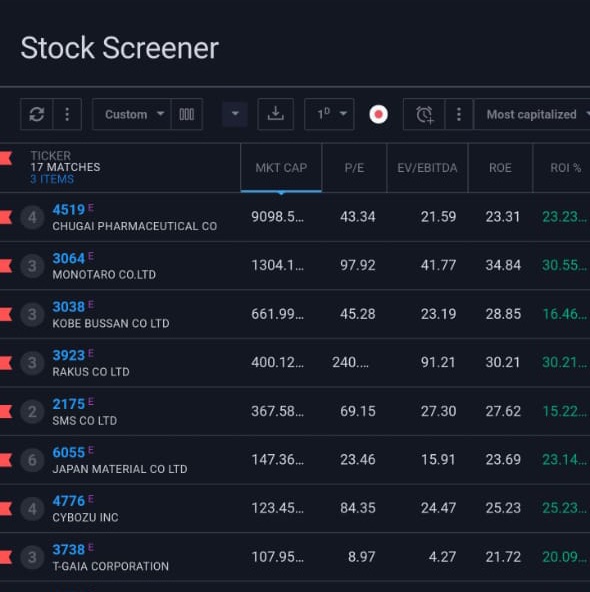Click the P/E value 8.97
The height and width of the screenshot is (592, 590).
pos(362,557)
